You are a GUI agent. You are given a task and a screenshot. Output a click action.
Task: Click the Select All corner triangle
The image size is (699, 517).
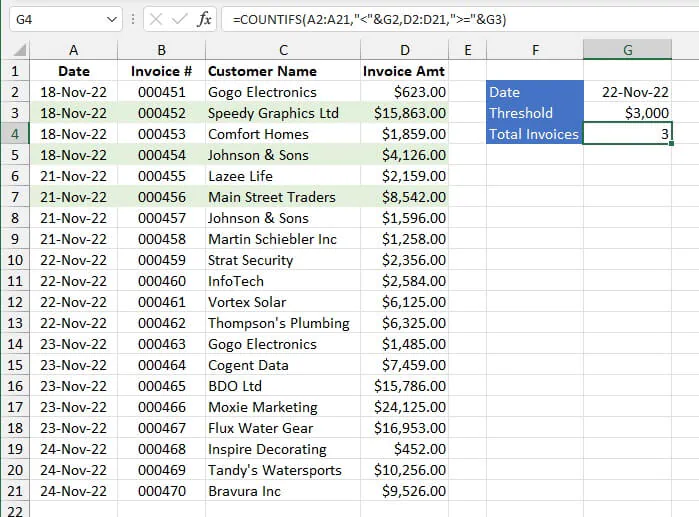(x=19, y=49)
